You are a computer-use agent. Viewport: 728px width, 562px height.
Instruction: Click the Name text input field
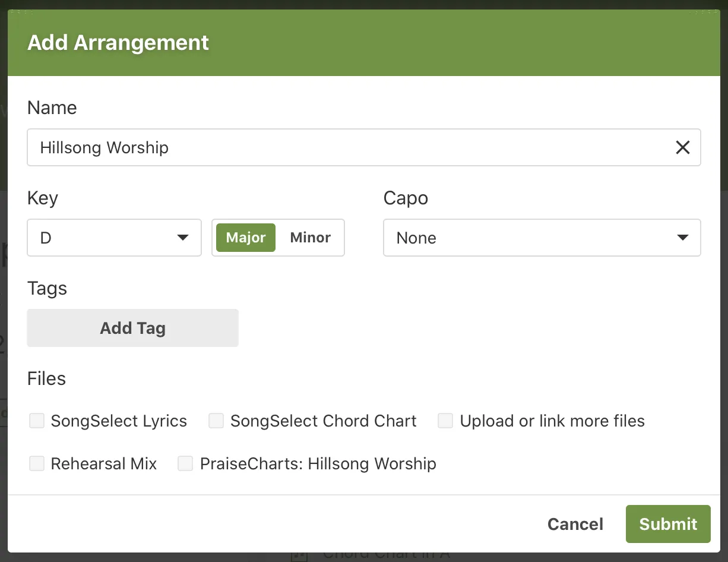[x=350, y=147]
